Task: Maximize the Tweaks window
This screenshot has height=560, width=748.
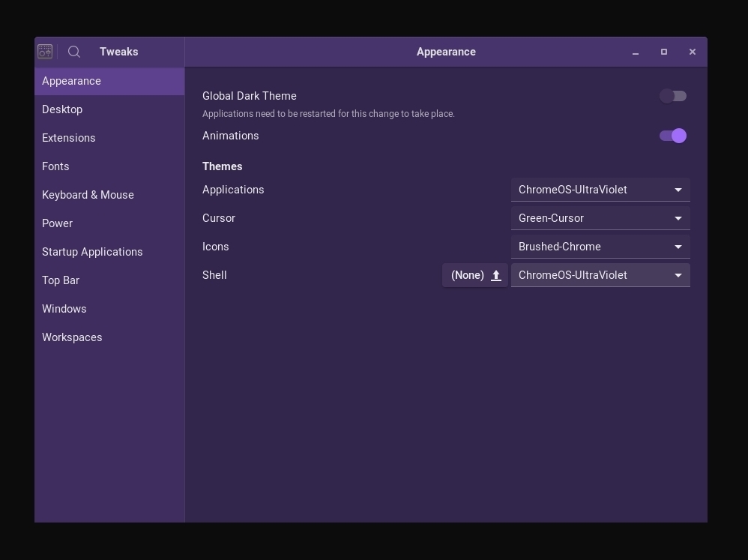Action: [664, 52]
